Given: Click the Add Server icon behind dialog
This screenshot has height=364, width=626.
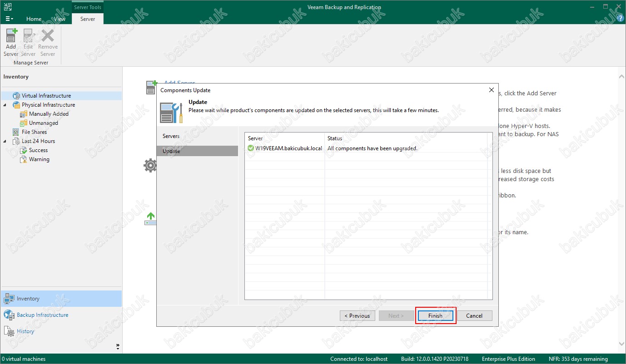Looking at the screenshot, I should click(151, 87).
